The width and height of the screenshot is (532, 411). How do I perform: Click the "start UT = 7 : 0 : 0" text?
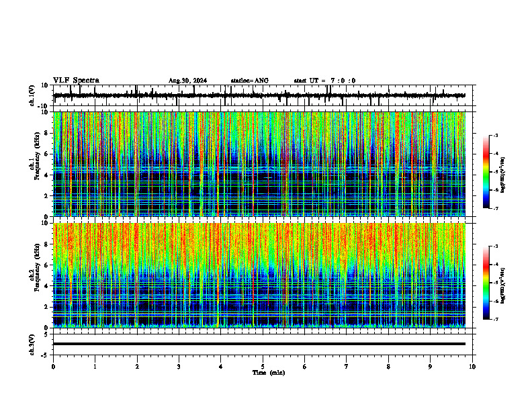click(324, 81)
